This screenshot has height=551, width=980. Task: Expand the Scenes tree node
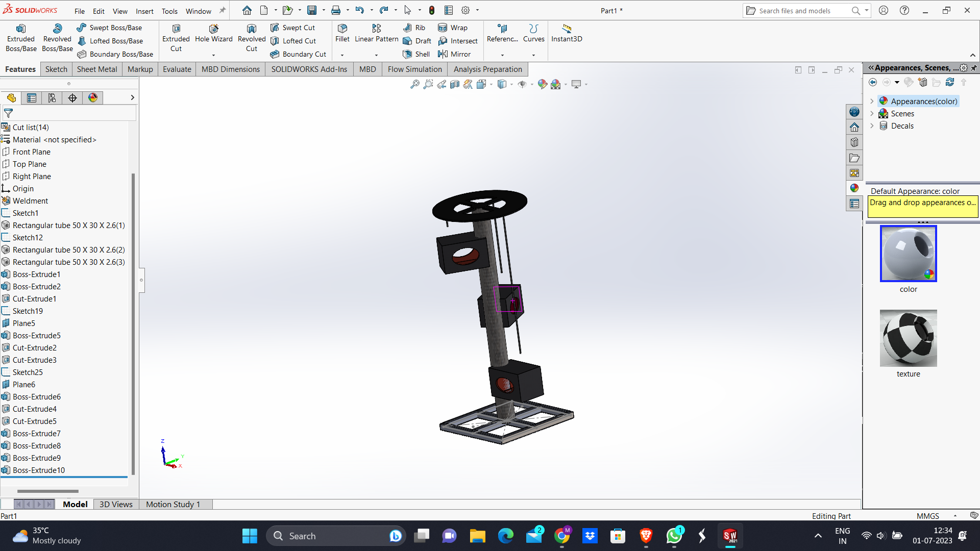pos(872,113)
